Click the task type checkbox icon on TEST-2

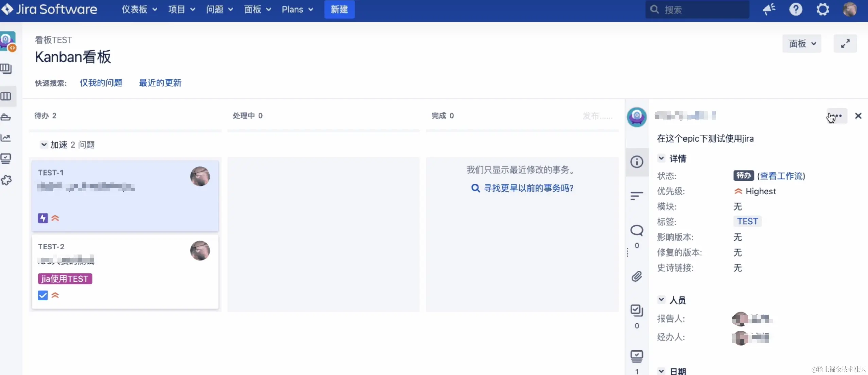coord(42,295)
